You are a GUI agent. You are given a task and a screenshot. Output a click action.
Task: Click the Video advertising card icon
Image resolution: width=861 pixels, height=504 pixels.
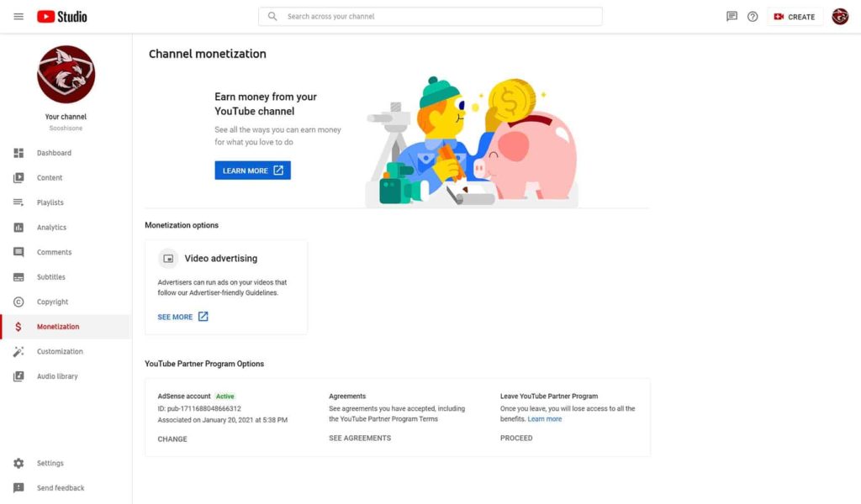(x=168, y=259)
